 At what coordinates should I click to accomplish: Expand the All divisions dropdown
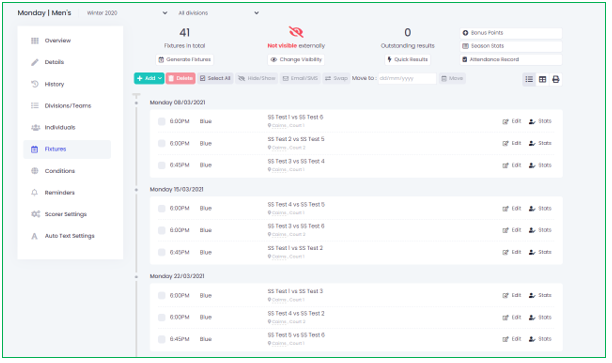(x=218, y=13)
